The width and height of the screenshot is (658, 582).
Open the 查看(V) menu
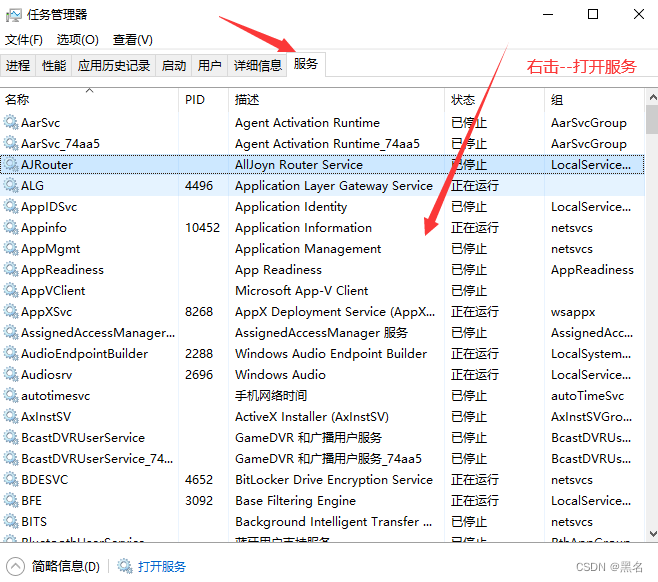133,40
